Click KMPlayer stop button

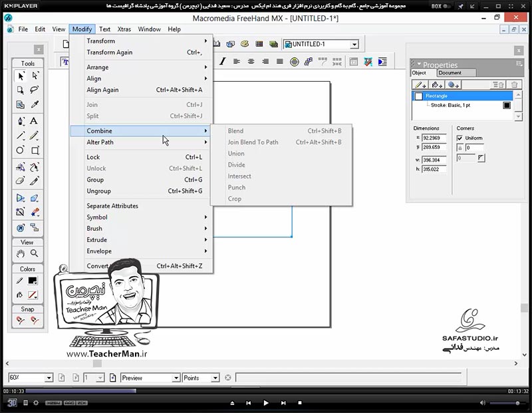[x=300, y=403]
